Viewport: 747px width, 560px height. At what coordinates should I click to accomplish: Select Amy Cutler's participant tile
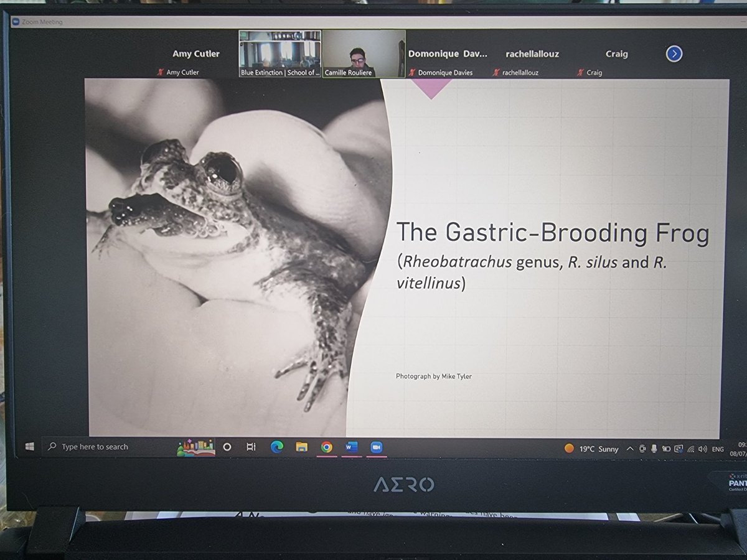(x=196, y=54)
